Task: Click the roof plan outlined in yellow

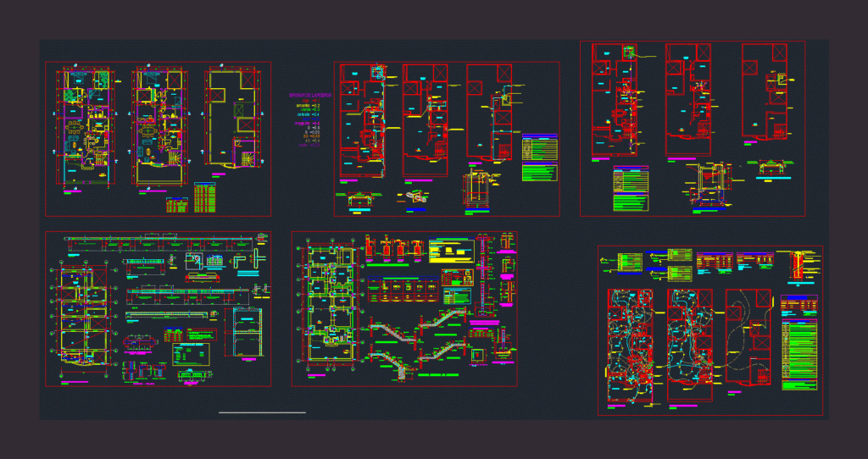Action: 232,117
